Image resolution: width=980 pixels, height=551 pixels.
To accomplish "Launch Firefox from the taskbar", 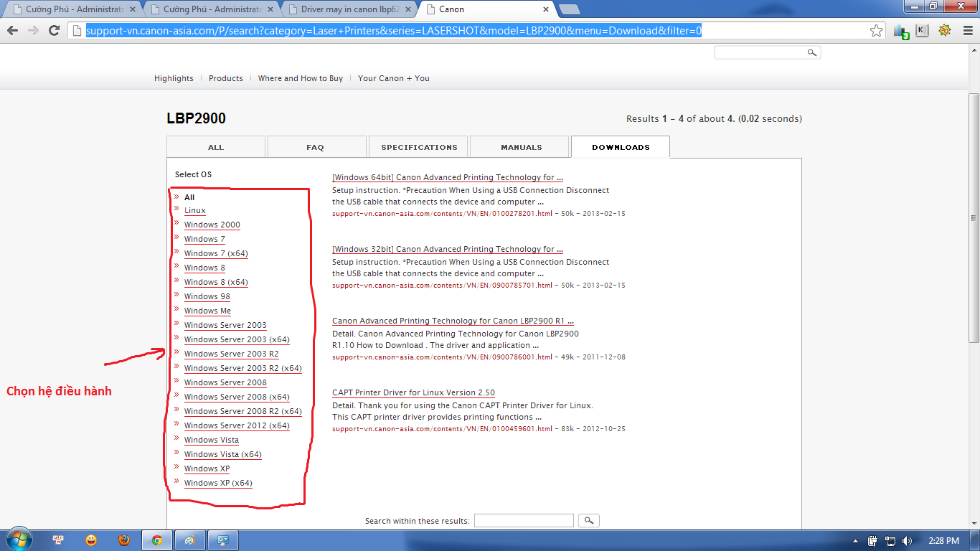I will click(x=124, y=540).
